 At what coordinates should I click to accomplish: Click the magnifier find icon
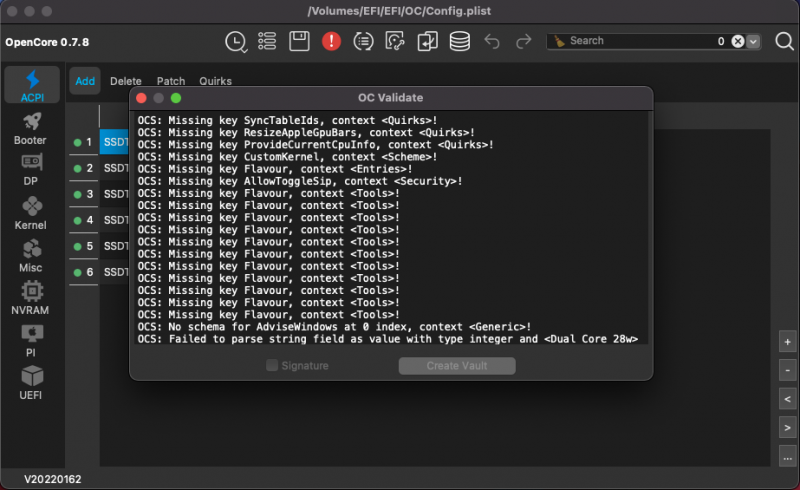coord(784,41)
